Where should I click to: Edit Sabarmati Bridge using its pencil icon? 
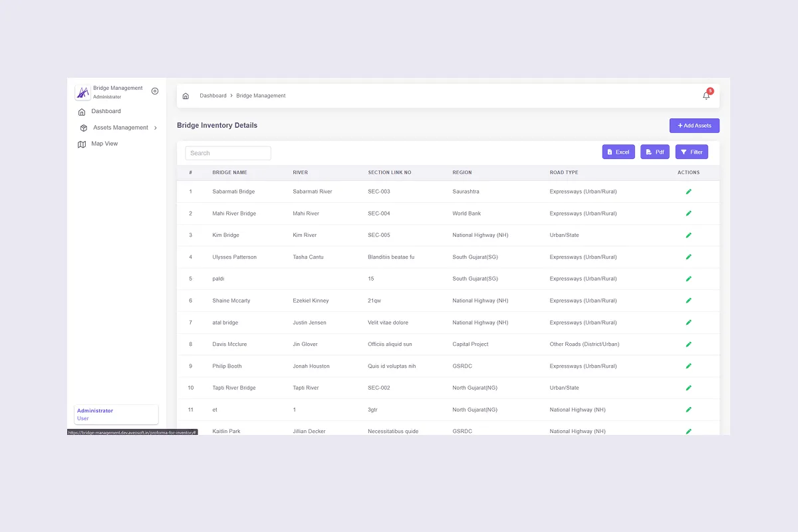coord(688,191)
